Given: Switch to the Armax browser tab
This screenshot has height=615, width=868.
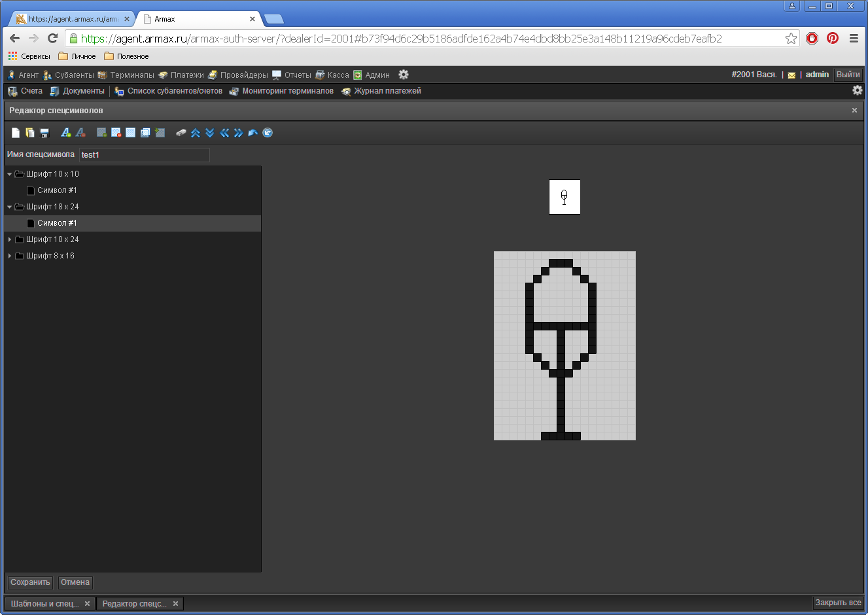Looking at the screenshot, I should coord(198,19).
